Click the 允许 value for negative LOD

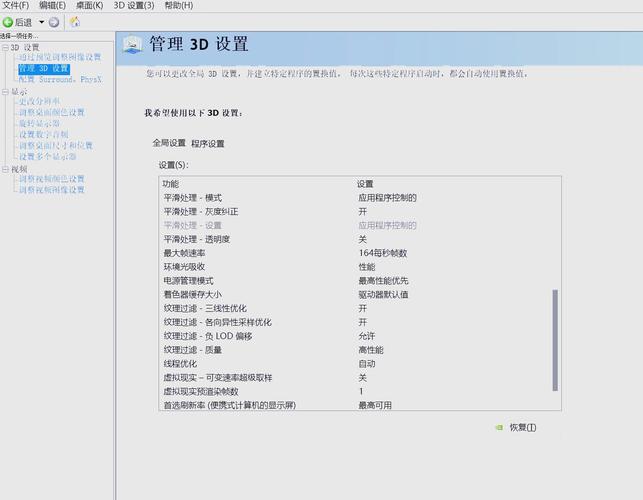click(x=367, y=336)
